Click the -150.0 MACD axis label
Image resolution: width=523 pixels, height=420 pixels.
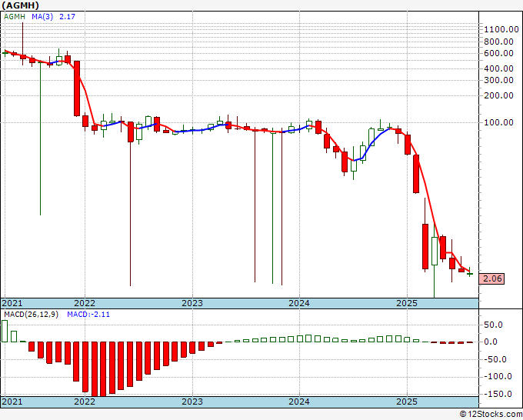click(x=496, y=395)
